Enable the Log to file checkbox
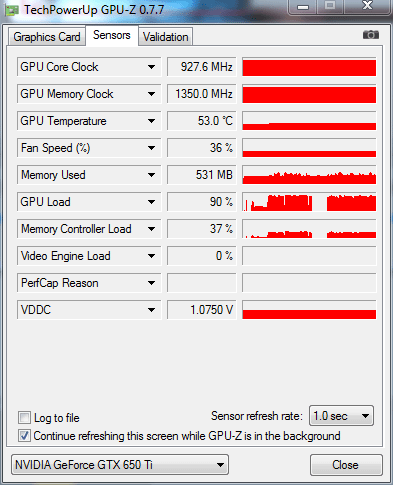393x485 pixels. [24, 417]
